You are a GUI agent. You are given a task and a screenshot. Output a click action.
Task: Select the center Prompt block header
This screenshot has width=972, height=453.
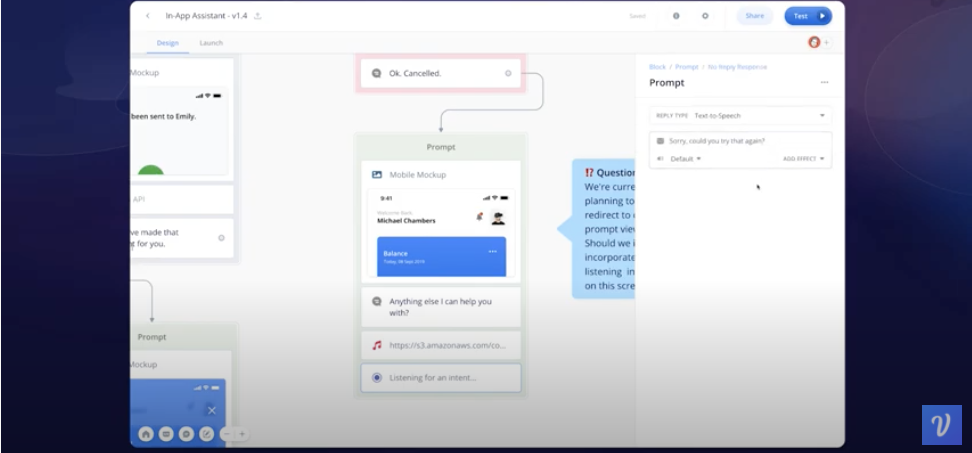pos(441,147)
